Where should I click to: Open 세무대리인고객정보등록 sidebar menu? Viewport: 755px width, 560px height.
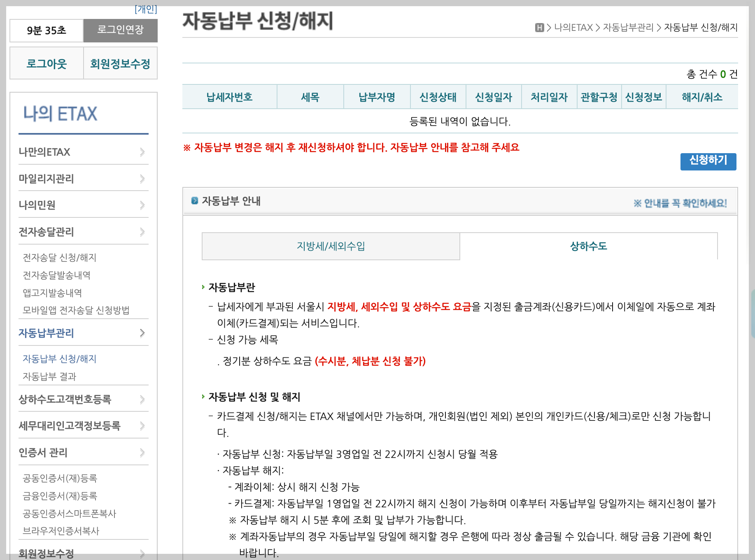click(x=70, y=426)
